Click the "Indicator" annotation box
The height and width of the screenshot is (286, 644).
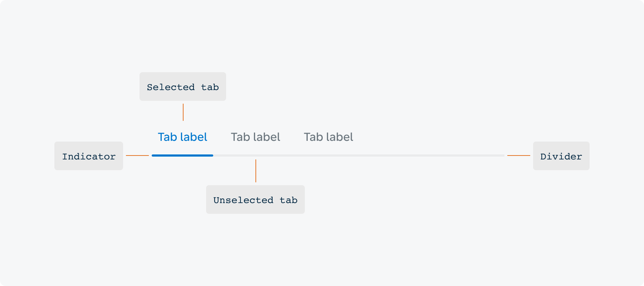(x=89, y=156)
